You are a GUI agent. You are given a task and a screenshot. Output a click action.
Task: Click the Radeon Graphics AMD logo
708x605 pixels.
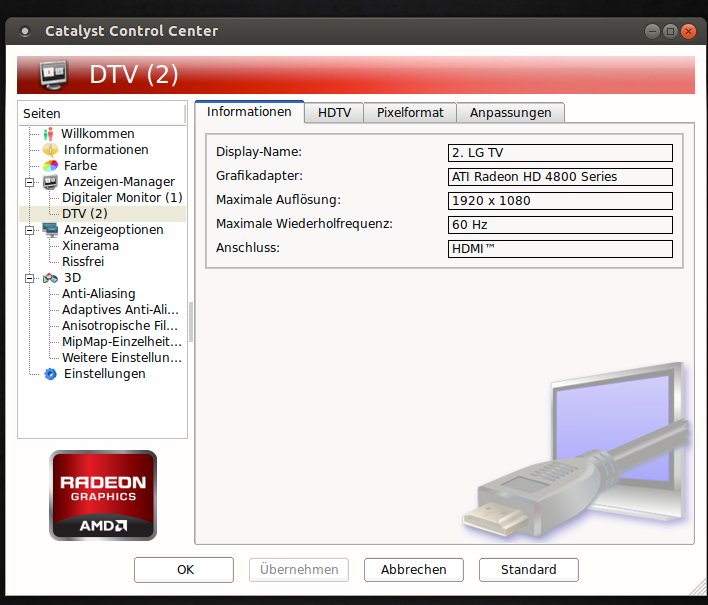tap(103, 495)
